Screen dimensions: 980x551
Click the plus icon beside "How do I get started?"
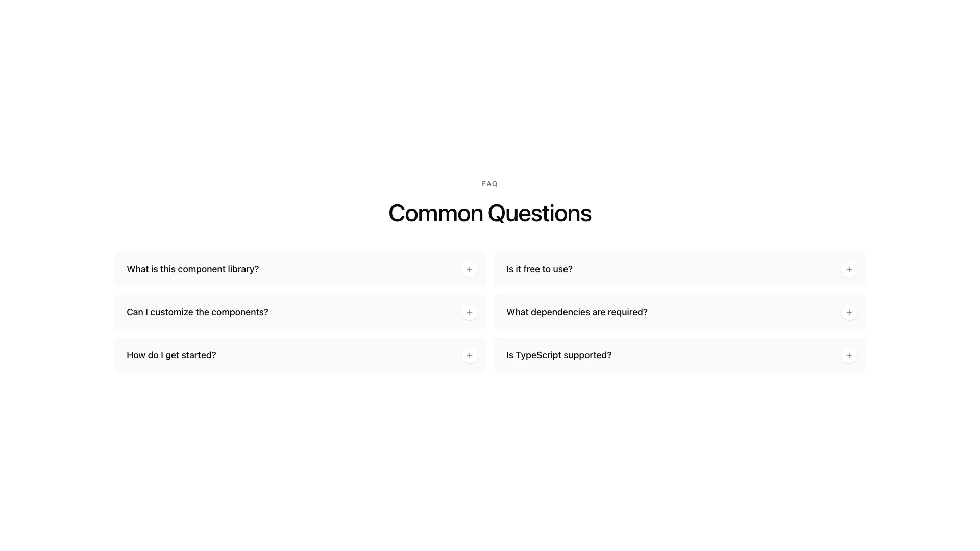469,355
